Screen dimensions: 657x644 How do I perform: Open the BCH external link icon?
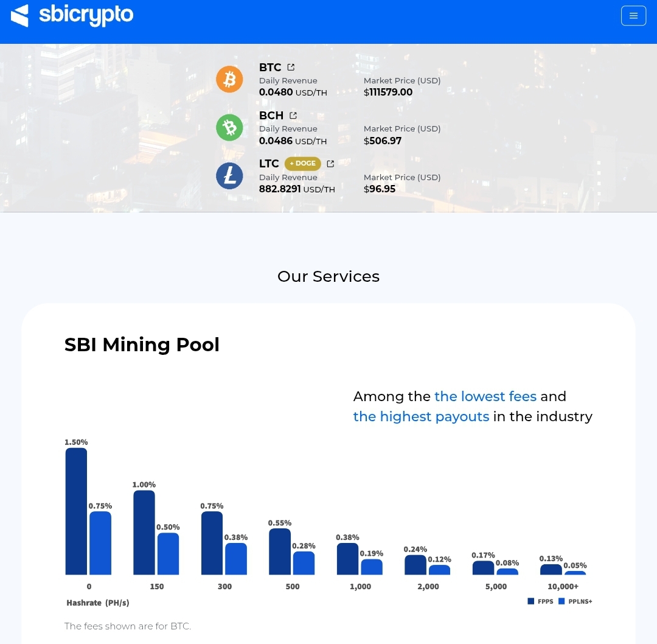click(293, 115)
